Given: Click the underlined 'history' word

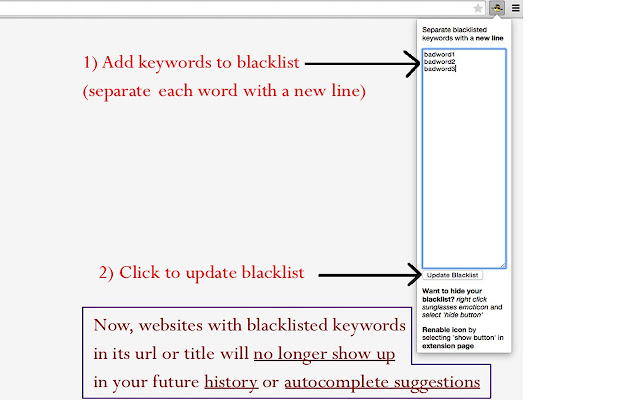Looking at the screenshot, I should click(x=230, y=382).
